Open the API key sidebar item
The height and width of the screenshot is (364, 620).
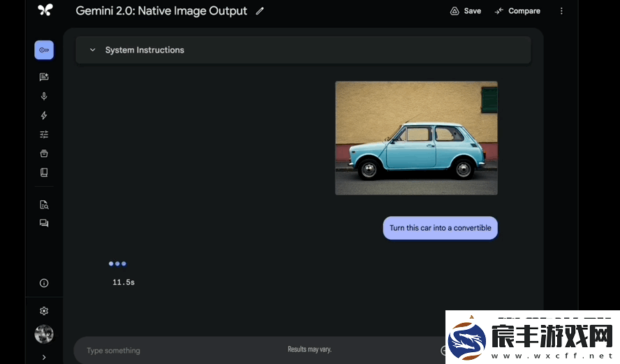[x=44, y=50]
